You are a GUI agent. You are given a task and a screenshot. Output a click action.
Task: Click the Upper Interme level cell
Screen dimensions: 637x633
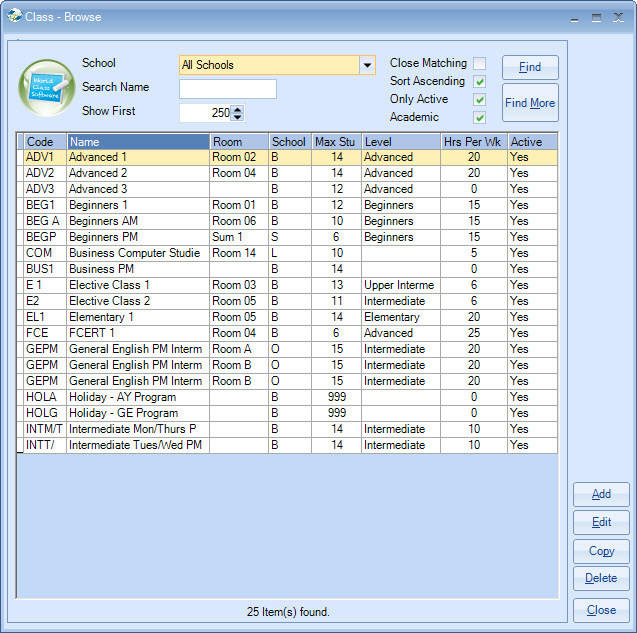point(401,285)
